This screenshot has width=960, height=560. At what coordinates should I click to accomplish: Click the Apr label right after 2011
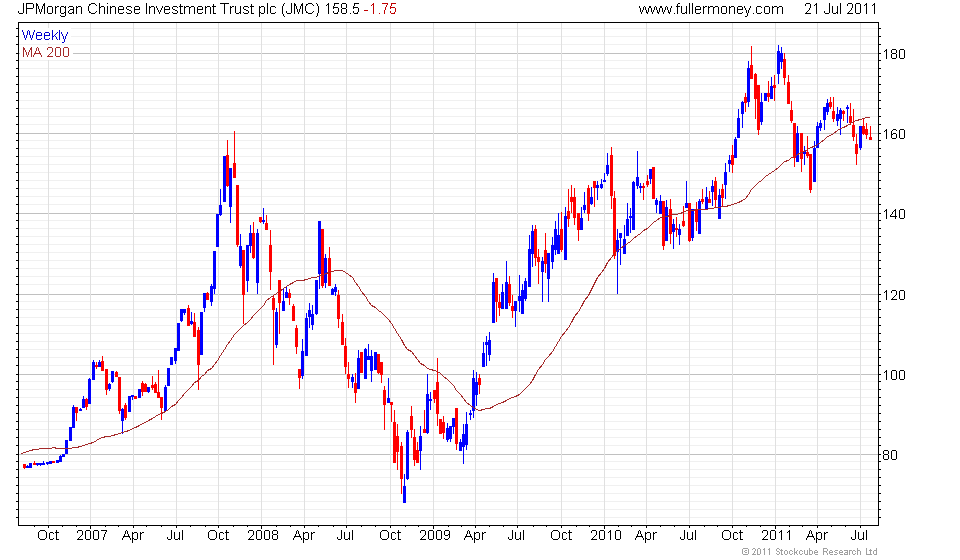click(817, 535)
